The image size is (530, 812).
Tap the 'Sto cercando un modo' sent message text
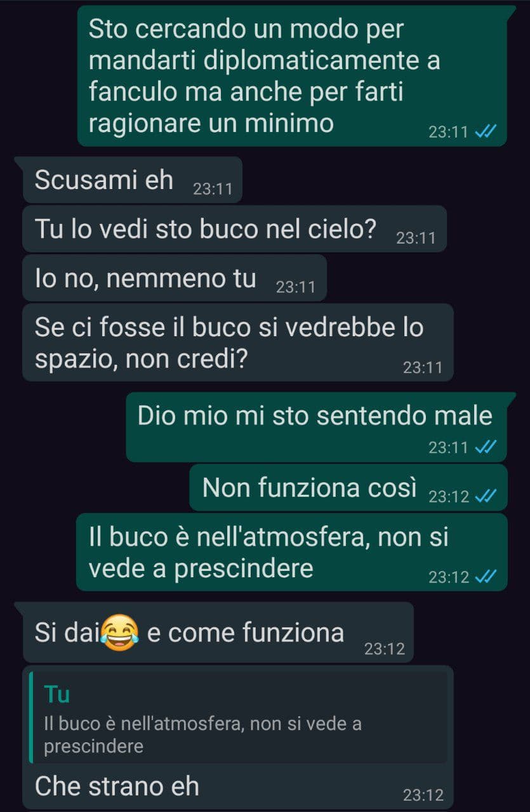(265, 76)
